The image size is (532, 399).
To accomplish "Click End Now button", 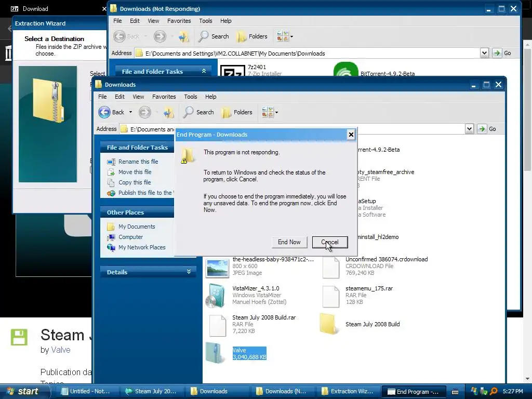I will 289,242.
